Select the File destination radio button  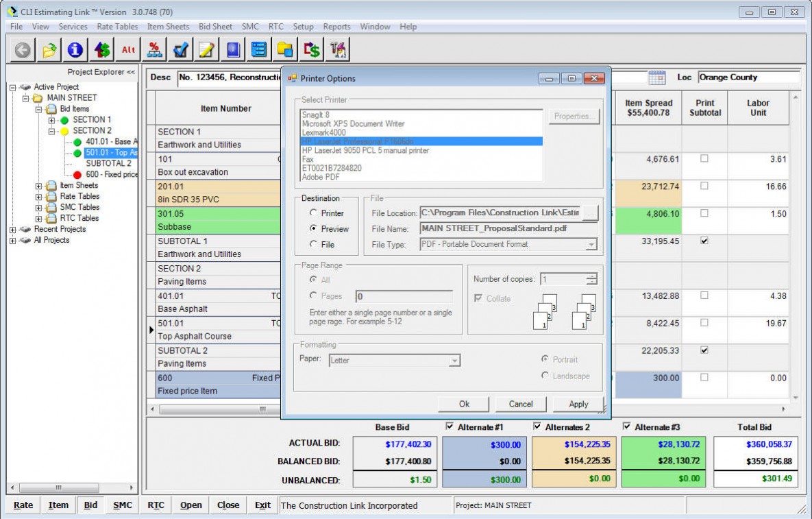pos(312,243)
